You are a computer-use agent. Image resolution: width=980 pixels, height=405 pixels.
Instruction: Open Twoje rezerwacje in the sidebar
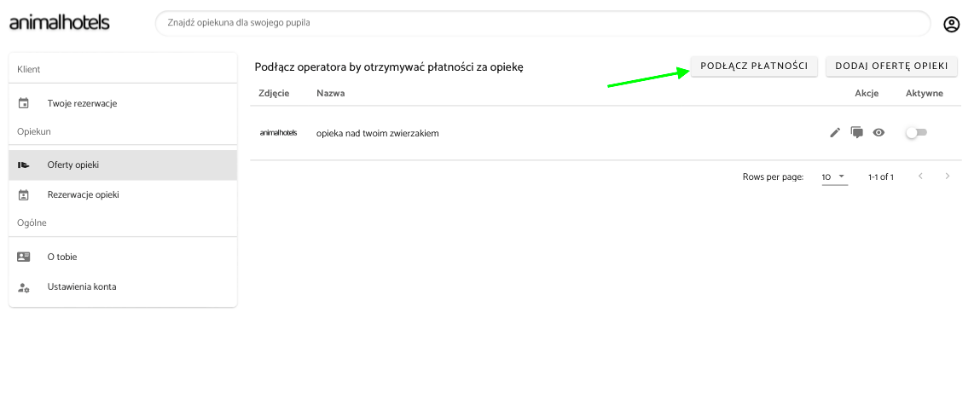pos(82,103)
